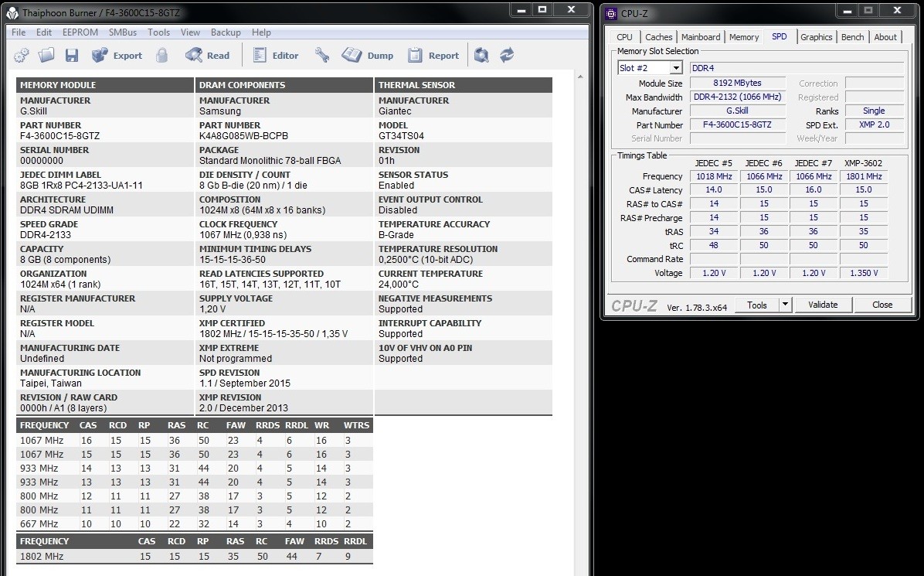Viewport: 924px width, 576px height.
Task: Click the magnifier search icon in toolbar
Action: tap(481, 56)
